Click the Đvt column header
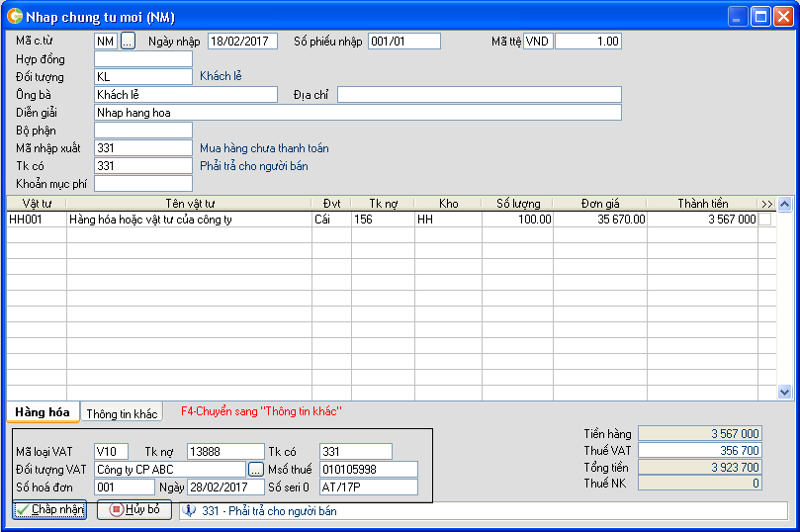 click(x=331, y=204)
